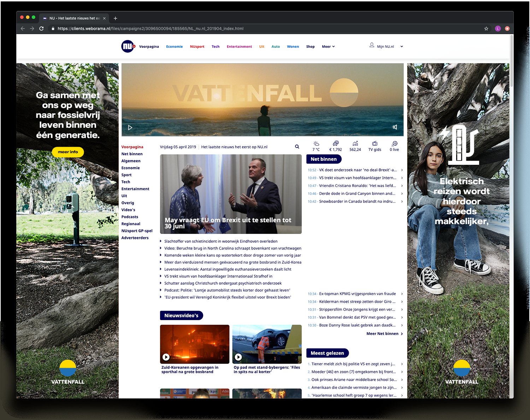530x420 pixels.
Task: Select Voorpagina in the top navigation
Action: coord(149,47)
